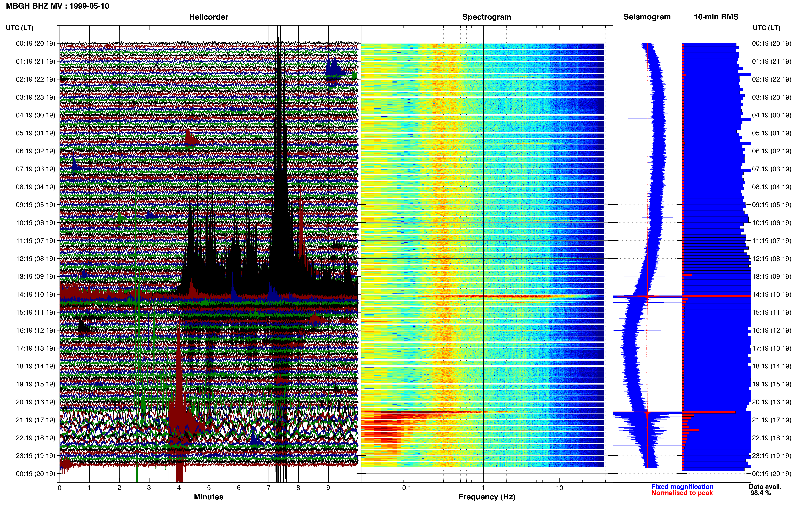Click the seismogram spike at 14:19
Image resolution: width=812 pixels, height=508 pixels.
coord(647,296)
